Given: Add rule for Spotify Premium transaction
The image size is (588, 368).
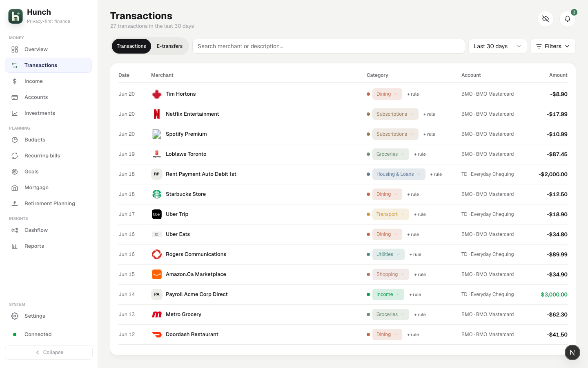Looking at the screenshot, I should tap(429, 134).
